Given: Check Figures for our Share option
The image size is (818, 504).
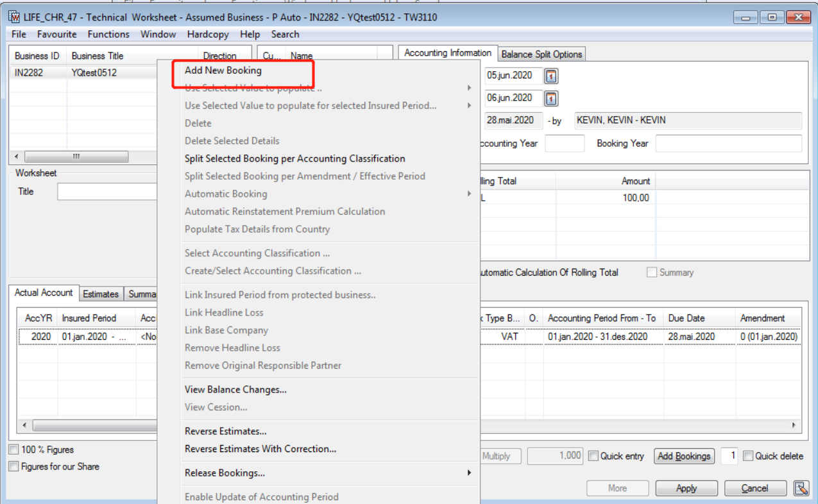Looking at the screenshot, I should pyautogui.click(x=14, y=467).
